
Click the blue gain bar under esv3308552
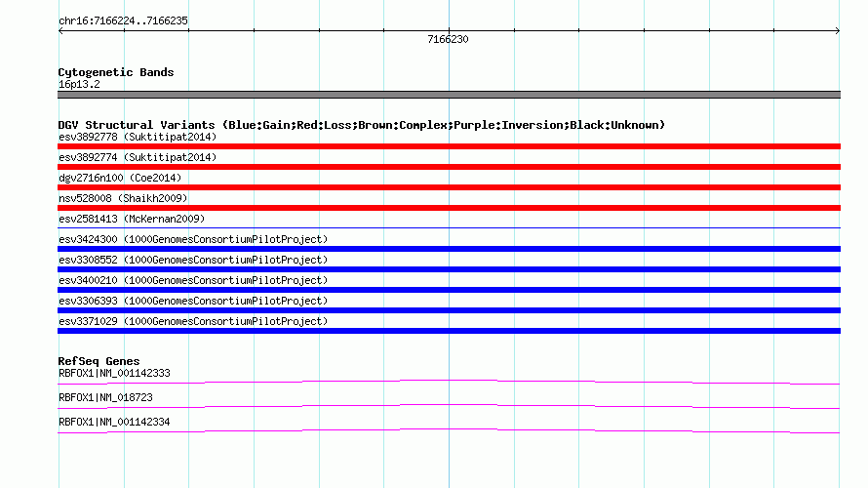449,269
